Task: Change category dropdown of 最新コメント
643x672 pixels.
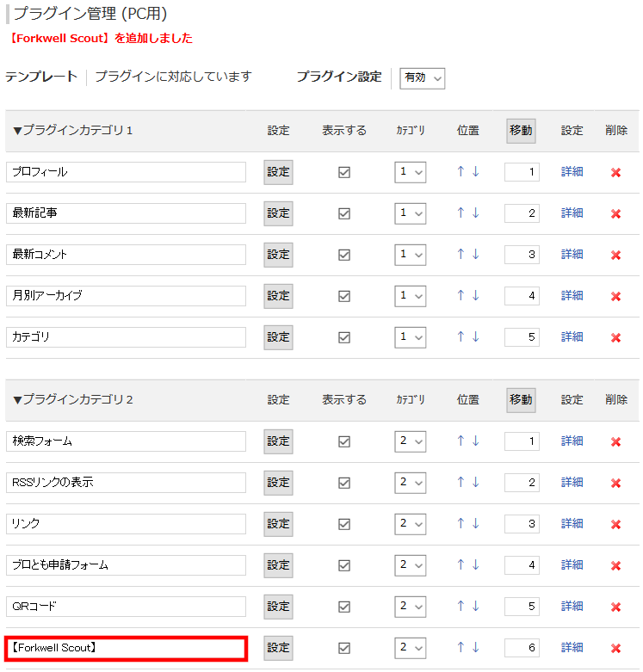Action: pyautogui.click(x=411, y=255)
